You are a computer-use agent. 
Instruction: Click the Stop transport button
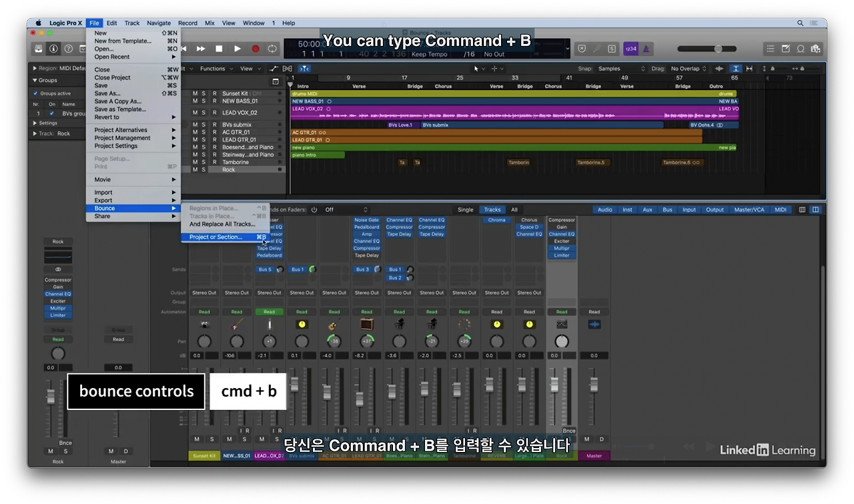tap(219, 49)
